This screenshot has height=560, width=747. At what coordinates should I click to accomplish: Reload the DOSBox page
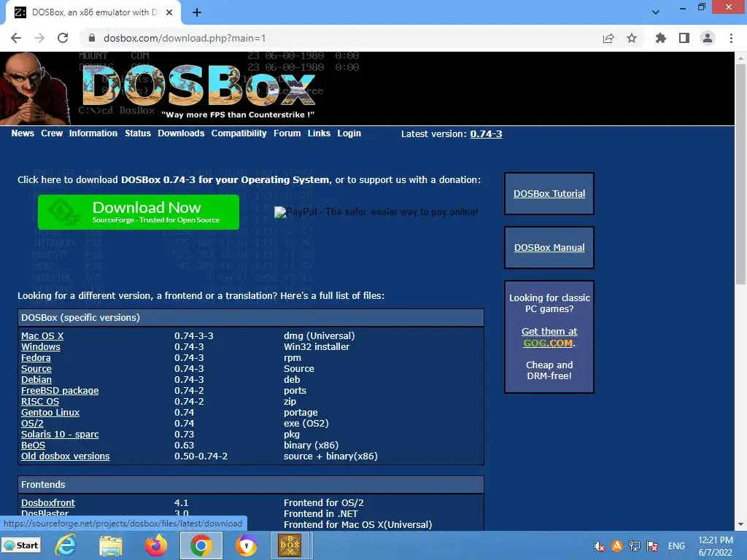[63, 38]
